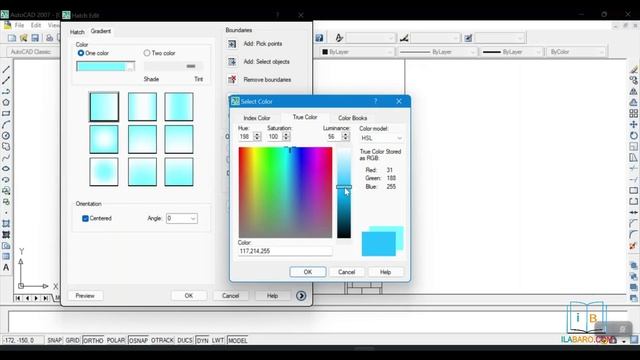Click the text style icon in Styles toolbar
This screenshot has height=360, width=640.
click(x=339, y=38)
